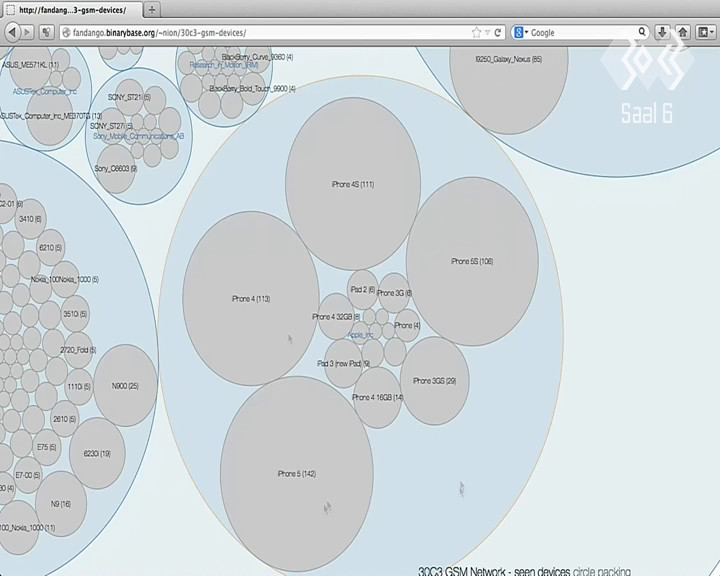
Task: Select the ASUSTek_Computer_Inc_ME370TG (13) circle
Action: pyautogui.click(x=50, y=116)
